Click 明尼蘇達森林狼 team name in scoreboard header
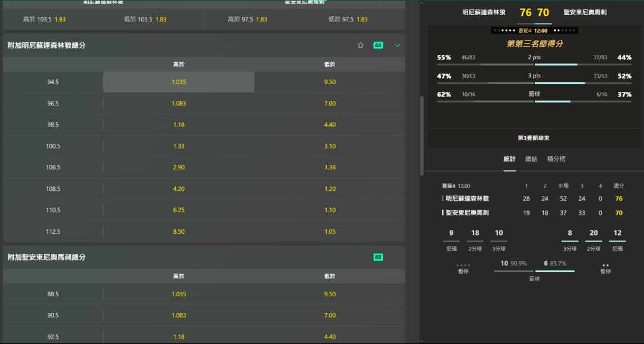Screen dimensions: 644x344 click(484, 13)
